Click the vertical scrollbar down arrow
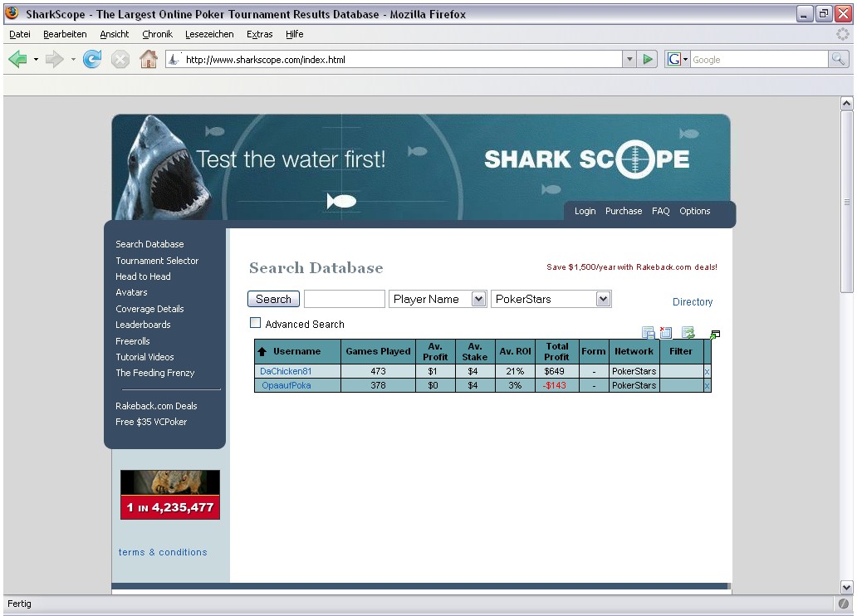This screenshot has height=616, width=857. [x=846, y=588]
